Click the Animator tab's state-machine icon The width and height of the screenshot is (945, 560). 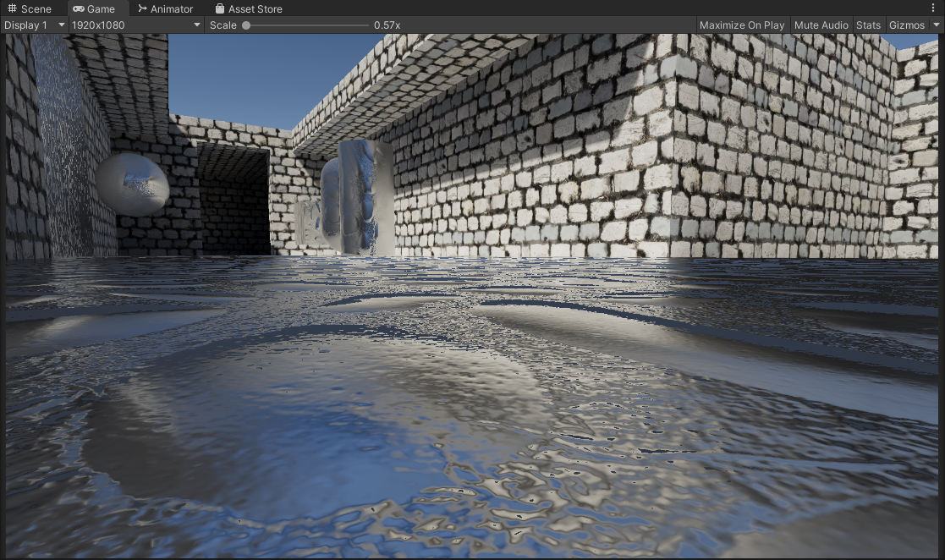pyautogui.click(x=142, y=8)
